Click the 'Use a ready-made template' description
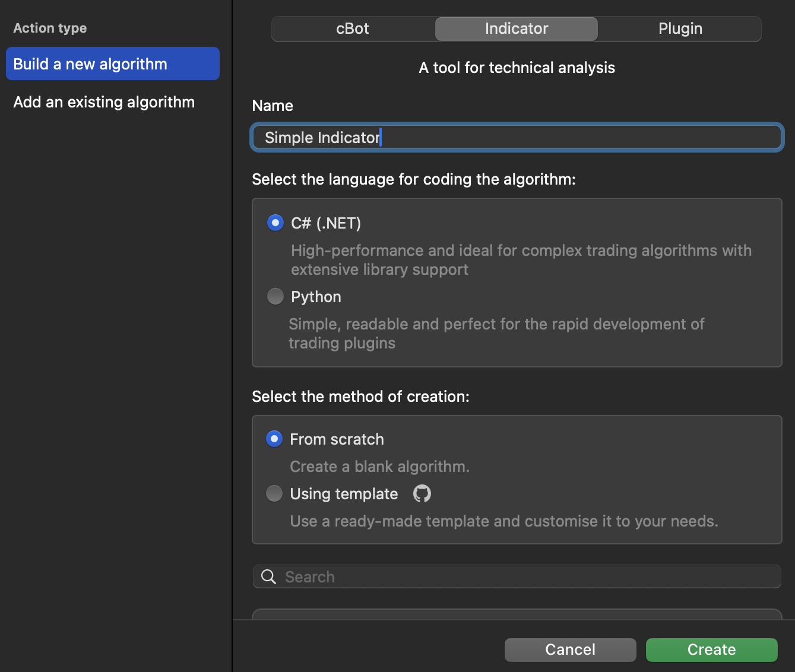 pos(503,521)
